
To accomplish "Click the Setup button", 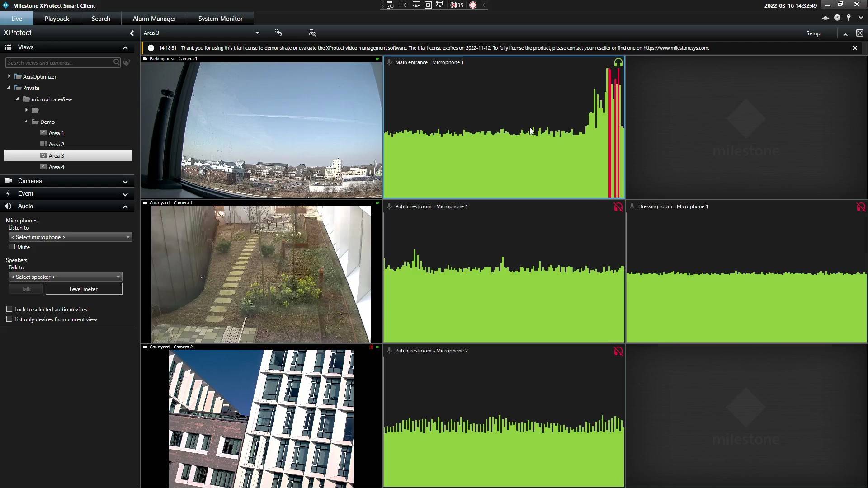I will 813,33.
